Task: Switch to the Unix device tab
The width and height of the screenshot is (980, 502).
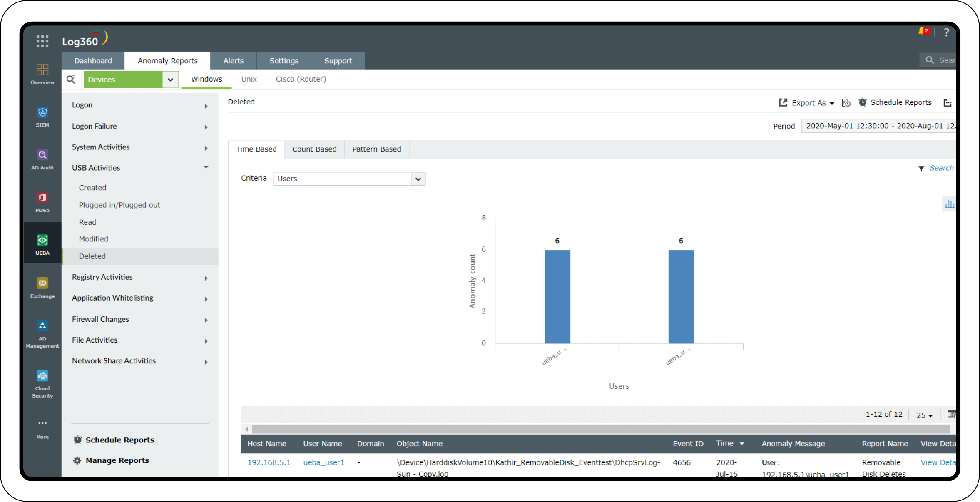Action: (x=249, y=79)
